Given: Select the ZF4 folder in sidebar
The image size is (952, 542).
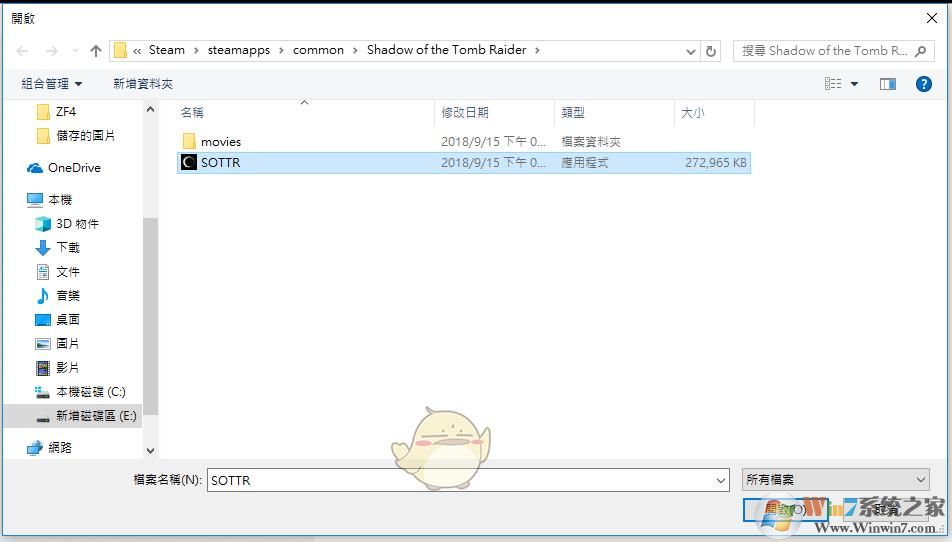Looking at the screenshot, I should click(x=66, y=112).
